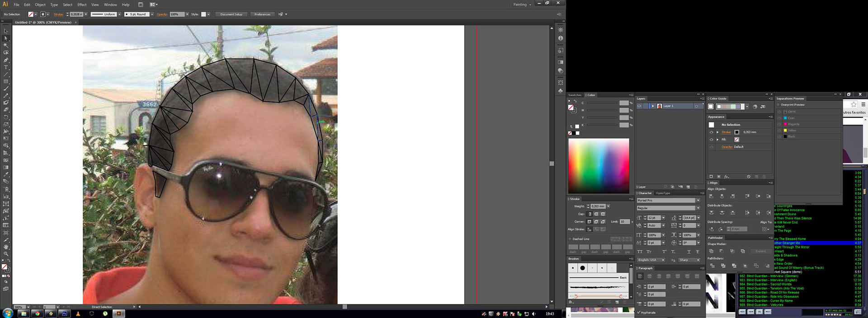Click Create New Layer icon in Layers panel
This screenshot has height=318, width=868.
[x=688, y=187]
